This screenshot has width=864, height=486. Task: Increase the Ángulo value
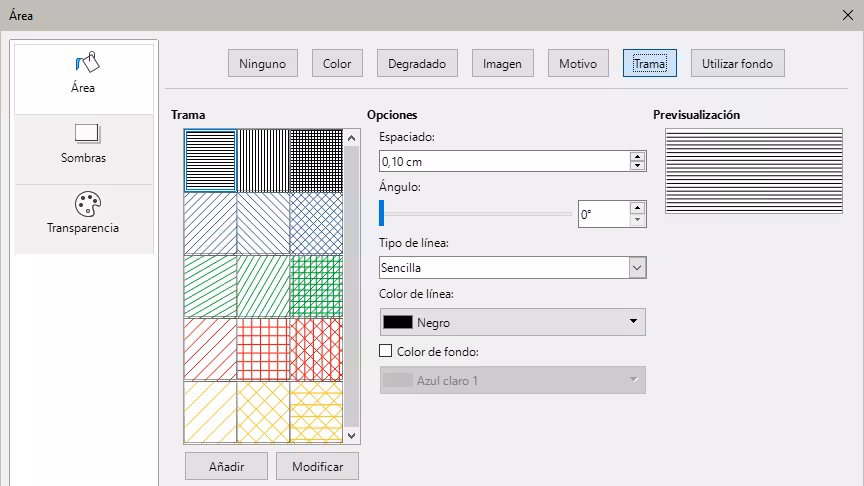(x=638, y=208)
